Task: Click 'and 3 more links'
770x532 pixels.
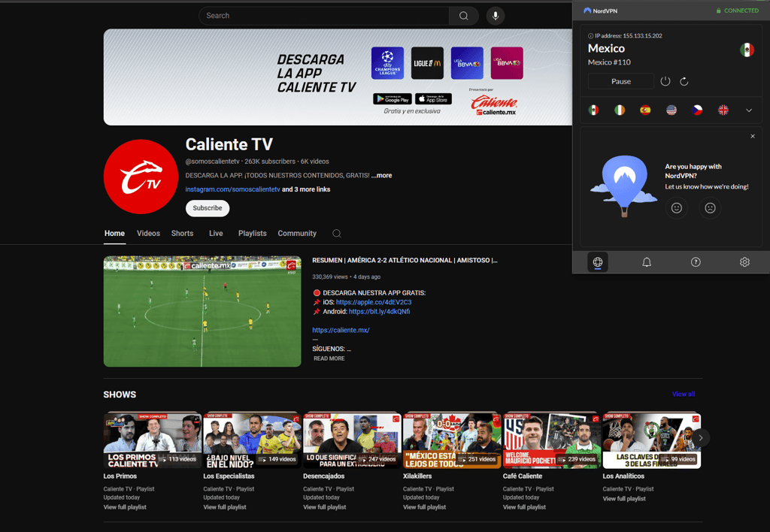Action: pos(306,189)
